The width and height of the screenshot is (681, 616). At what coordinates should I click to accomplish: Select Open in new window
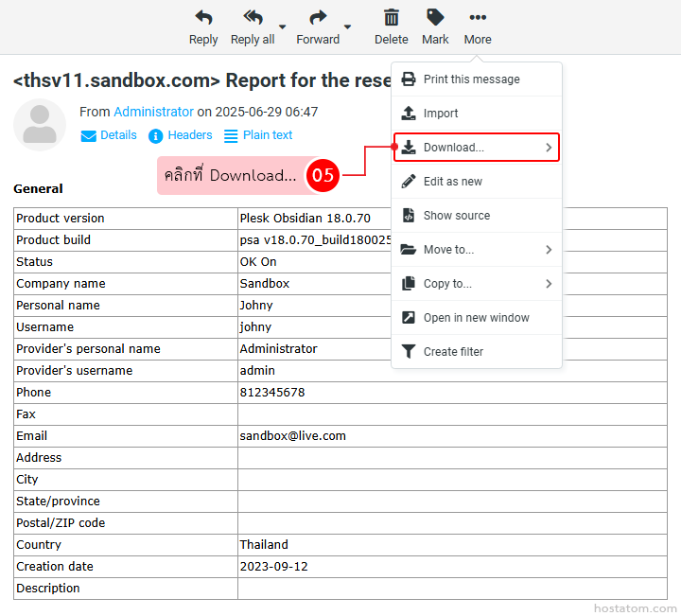click(476, 318)
